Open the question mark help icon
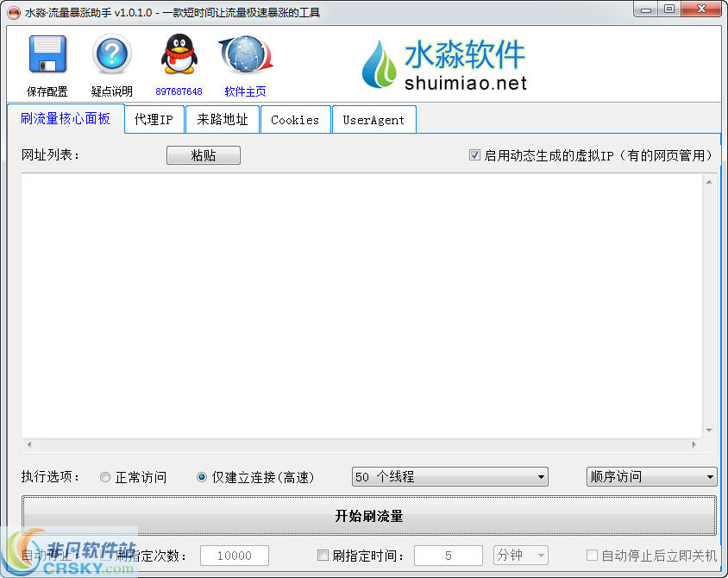Screen dimensions: 728x578 point(112,53)
